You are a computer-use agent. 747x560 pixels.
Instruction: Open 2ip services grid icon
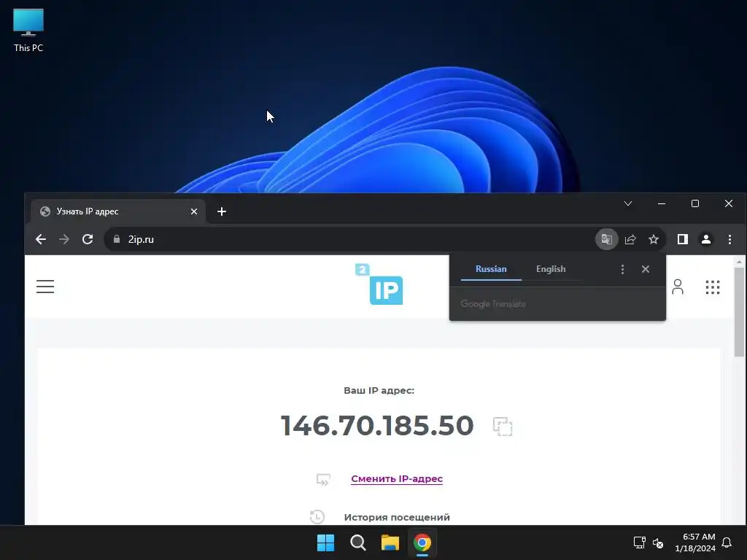(x=713, y=287)
